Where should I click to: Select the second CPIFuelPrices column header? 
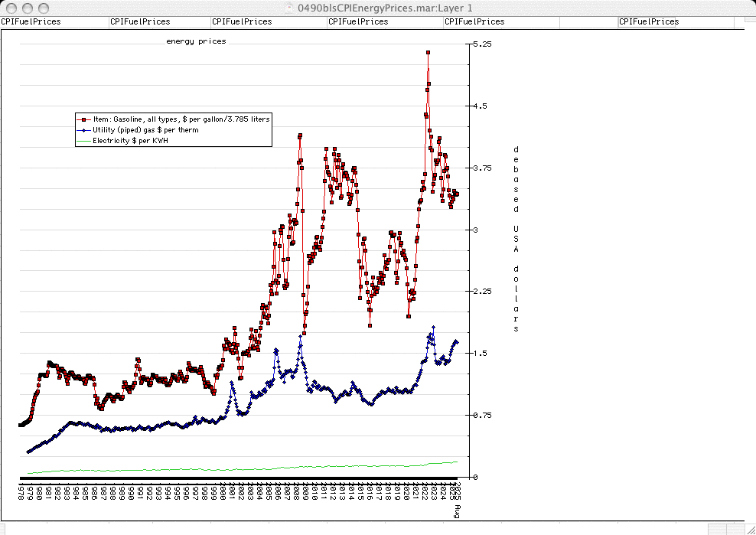coord(140,21)
